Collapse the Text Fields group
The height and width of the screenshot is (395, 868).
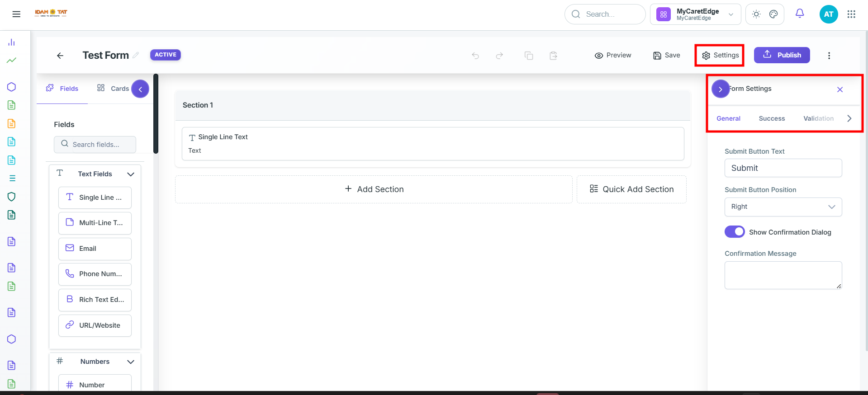tap(131, 174)
